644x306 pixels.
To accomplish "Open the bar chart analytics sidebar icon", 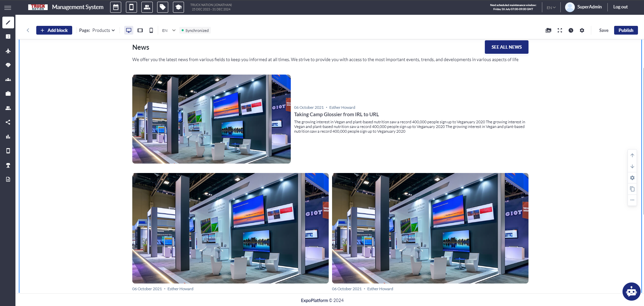I will (8, 137).
